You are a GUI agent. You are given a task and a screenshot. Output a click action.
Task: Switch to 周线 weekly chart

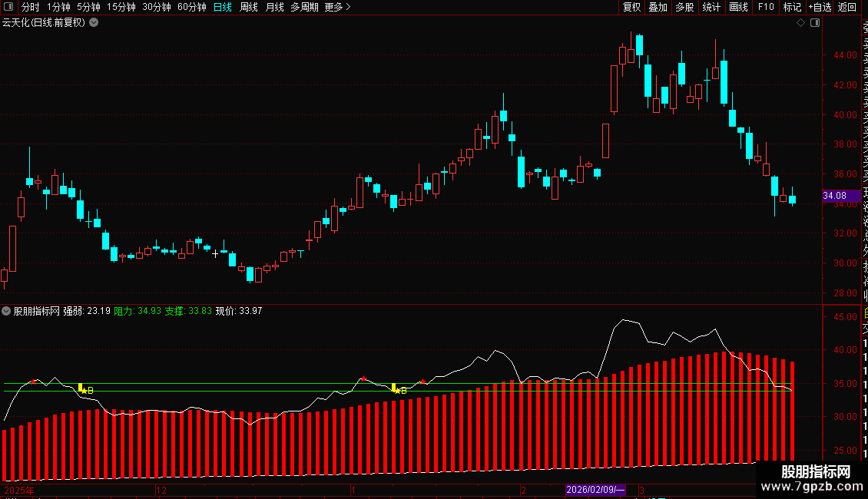point(249,7)
